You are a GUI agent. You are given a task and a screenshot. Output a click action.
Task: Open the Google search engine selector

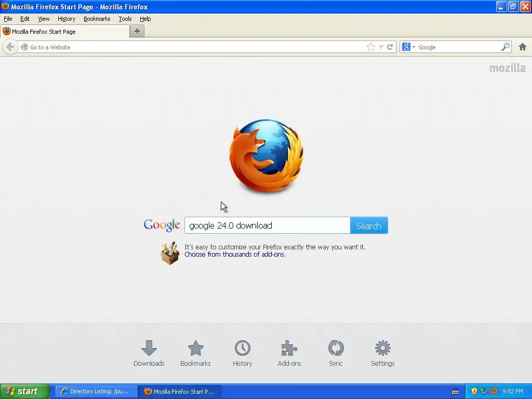(x=408, y=47)
